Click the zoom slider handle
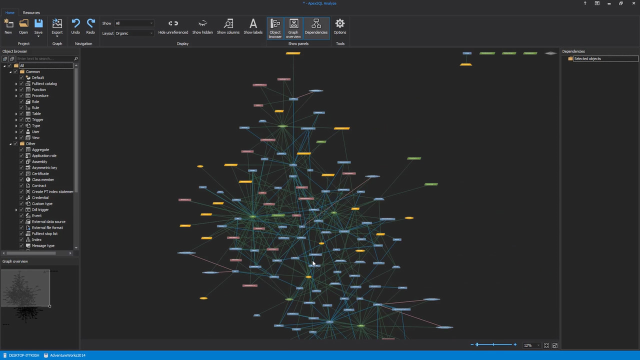The width and height of the screenshot is (640, 360). [x=477, y=345]
